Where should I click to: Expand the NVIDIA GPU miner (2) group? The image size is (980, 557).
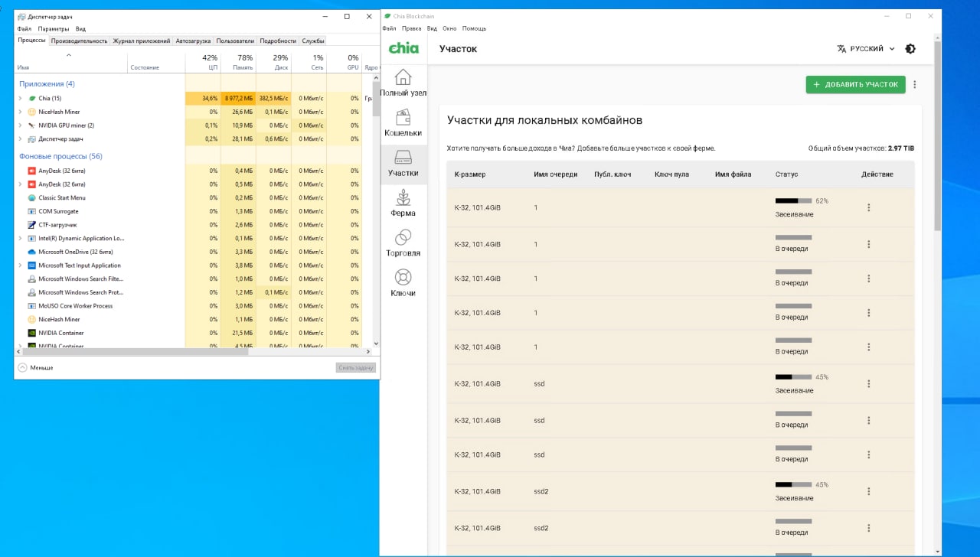point(20,125)
